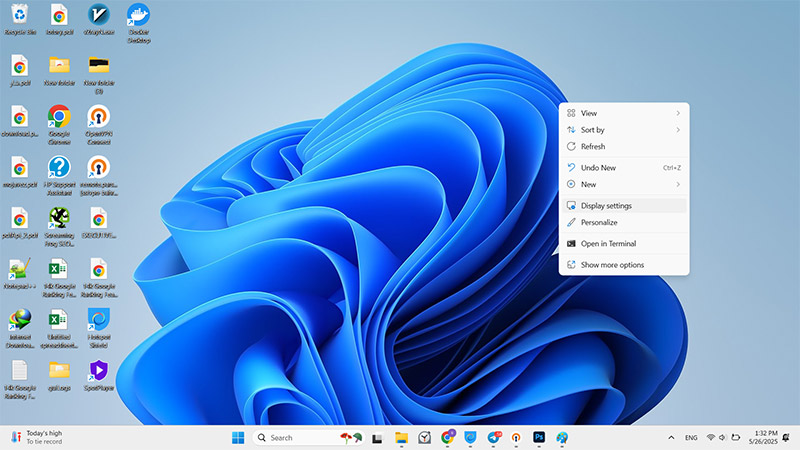The height and width of the screenshot is (450, 800).
Task: Select the Untitled spreadsheet Excel file
Action: (x=59, y=329)
